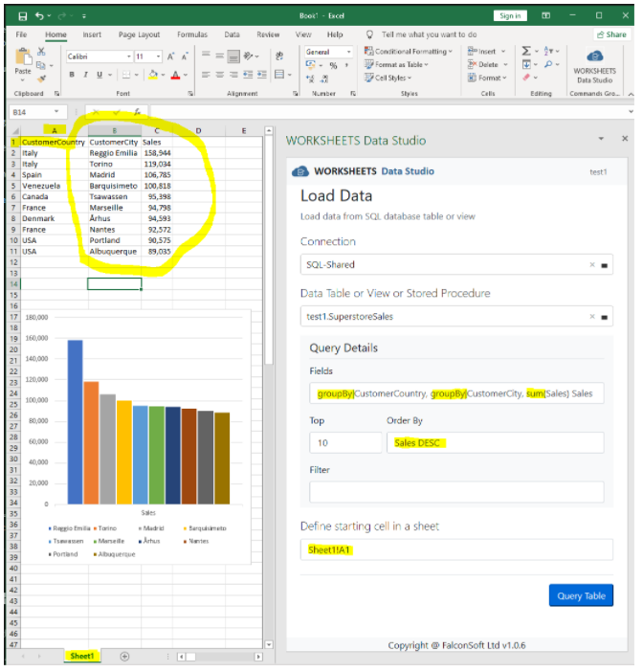The image size is (643, 672).
Task: Select the tallest blue Reggio Emilia bar
Action: [x=75, y=422]
